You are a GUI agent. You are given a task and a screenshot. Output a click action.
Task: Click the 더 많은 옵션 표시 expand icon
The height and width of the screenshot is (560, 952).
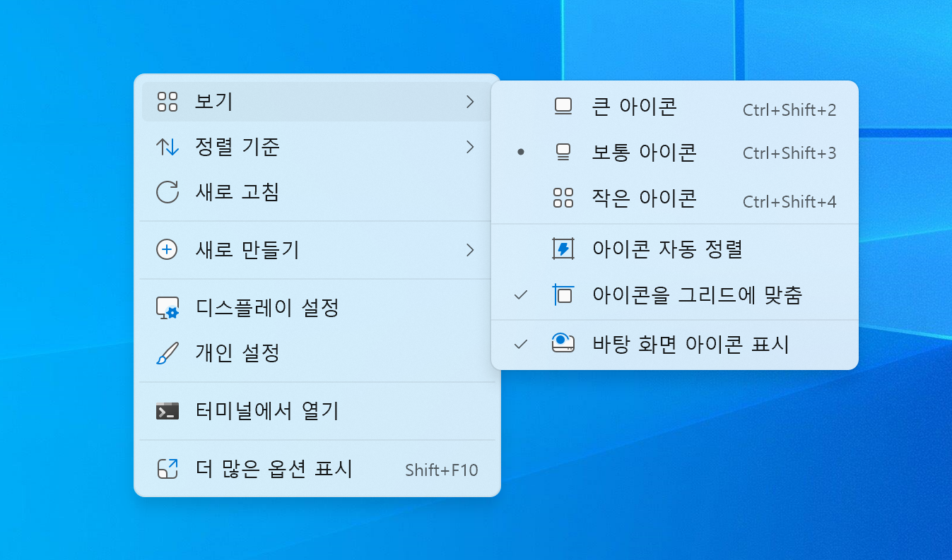point(168,469)
